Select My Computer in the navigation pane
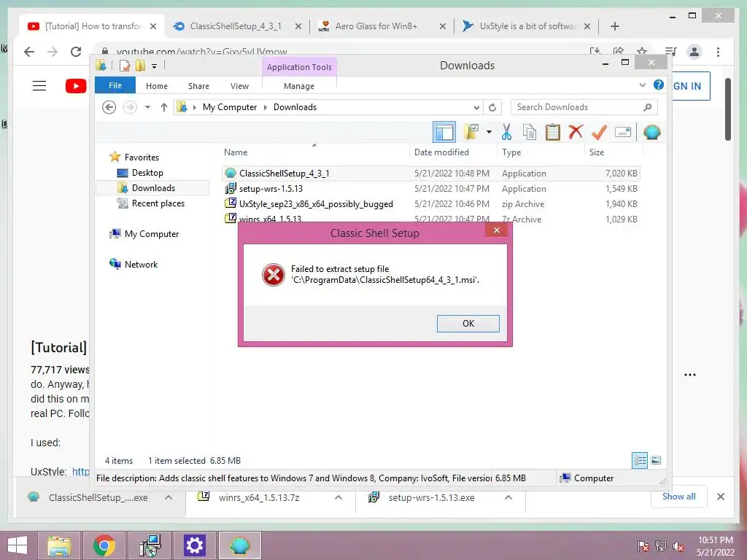 point(152,234)
